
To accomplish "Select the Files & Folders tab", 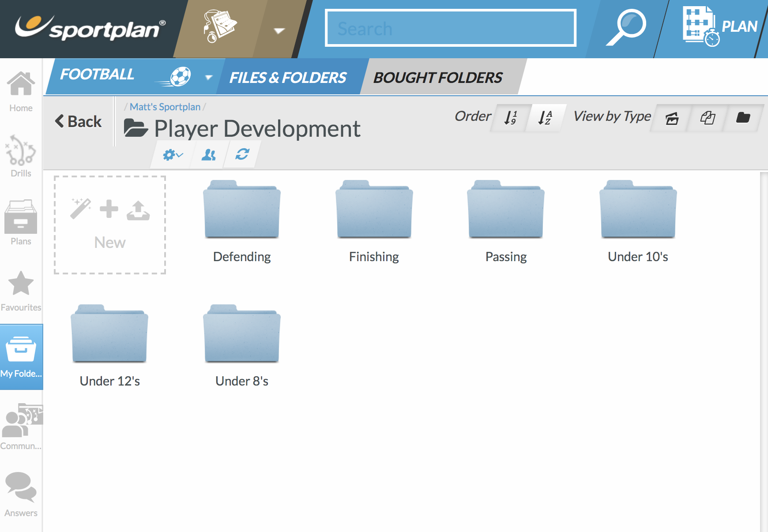I will coord(288,78).
